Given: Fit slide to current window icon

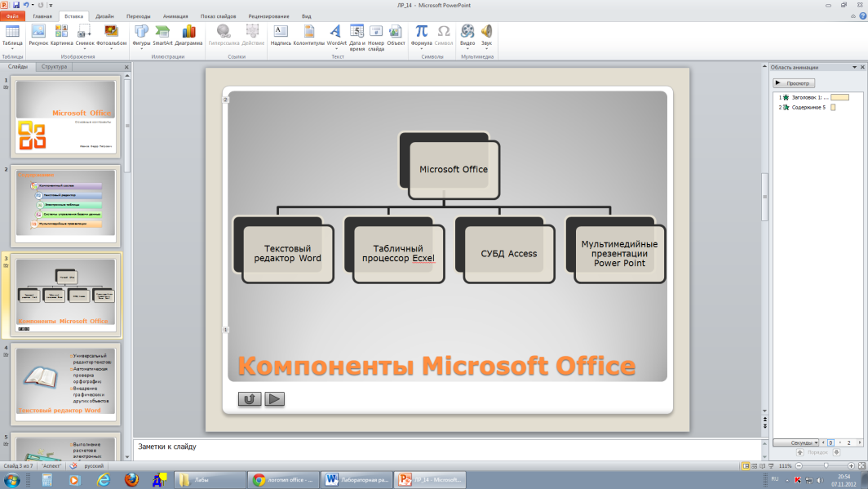Looking at the screenshot, I should click(x=862, y=466).
